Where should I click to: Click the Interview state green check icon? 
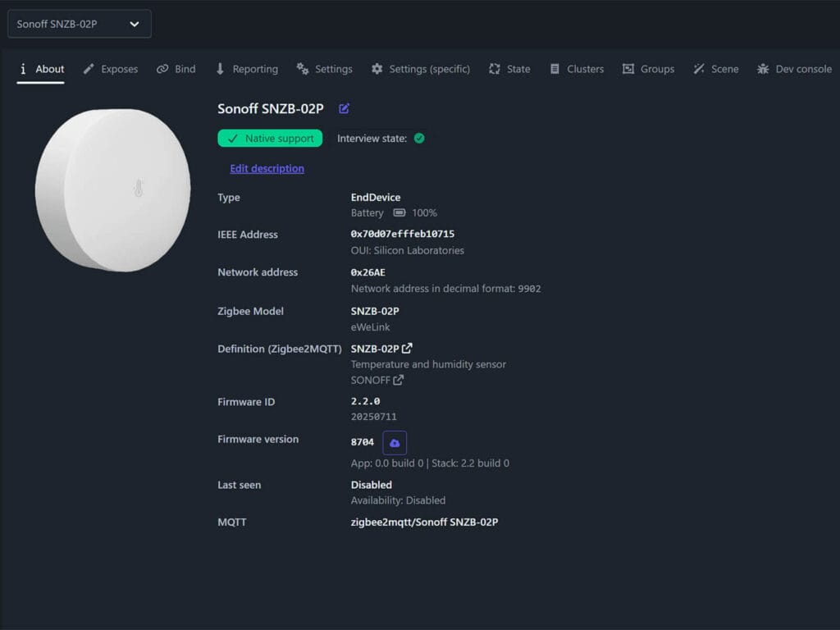pyautogui.click(x=419, y=138)
